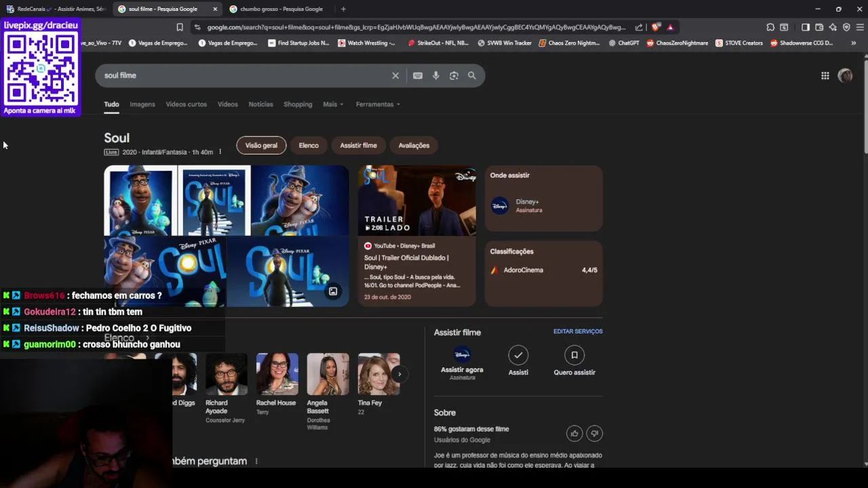868x488 pixels.
Task: Open Angela Bassett cast photo
Action: pyautogui.click(x=328, y=374)
